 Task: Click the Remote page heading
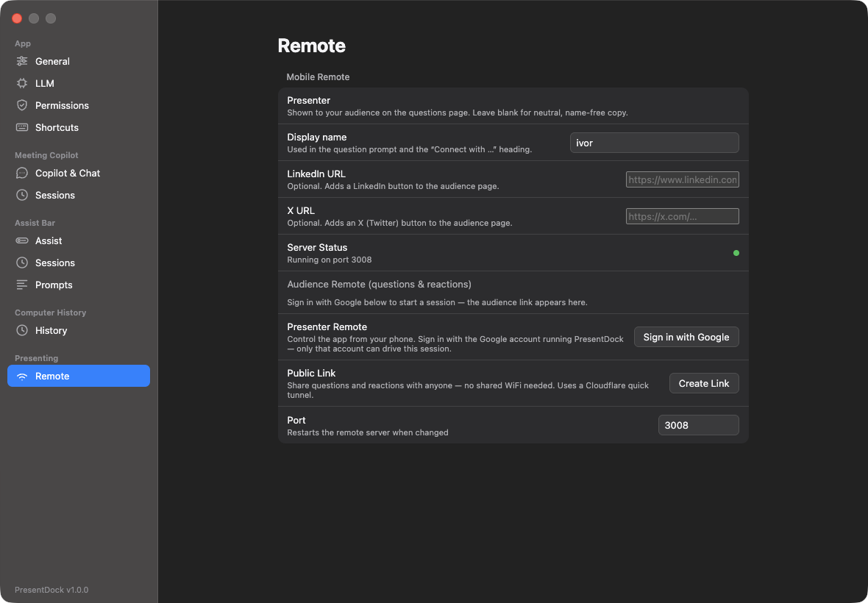pyautogui.click(x=311, y=46)
